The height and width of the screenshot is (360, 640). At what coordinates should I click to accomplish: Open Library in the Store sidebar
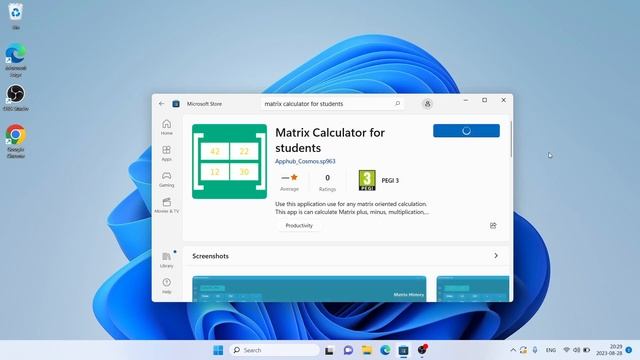pyautogui.click(x=167, y=260)
